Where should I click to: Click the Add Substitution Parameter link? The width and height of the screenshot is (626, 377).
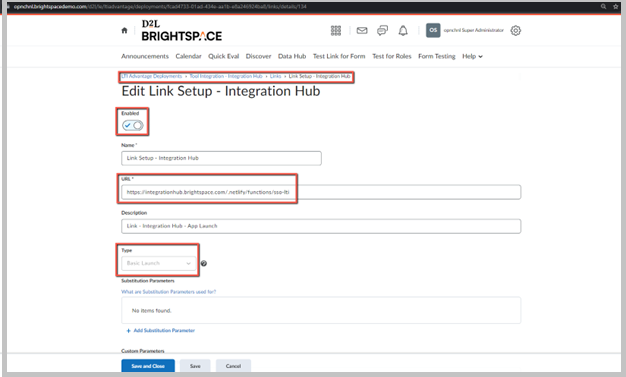click(160, 330)
